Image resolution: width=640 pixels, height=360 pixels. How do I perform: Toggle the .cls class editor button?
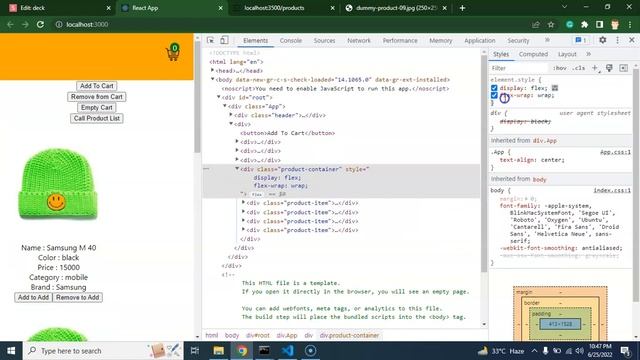pyautogui.click(x=579, y=68)
